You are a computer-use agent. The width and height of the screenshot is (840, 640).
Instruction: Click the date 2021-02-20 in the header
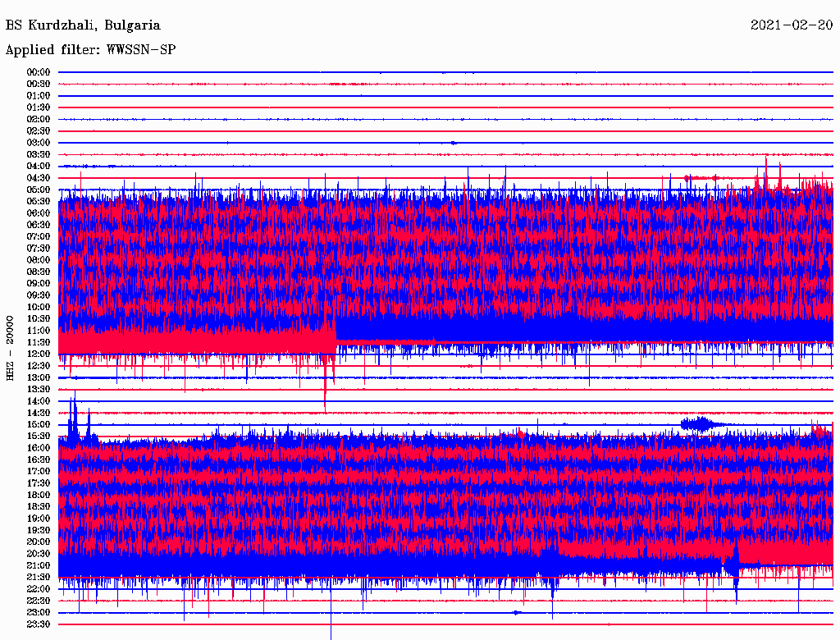(792, 25)
